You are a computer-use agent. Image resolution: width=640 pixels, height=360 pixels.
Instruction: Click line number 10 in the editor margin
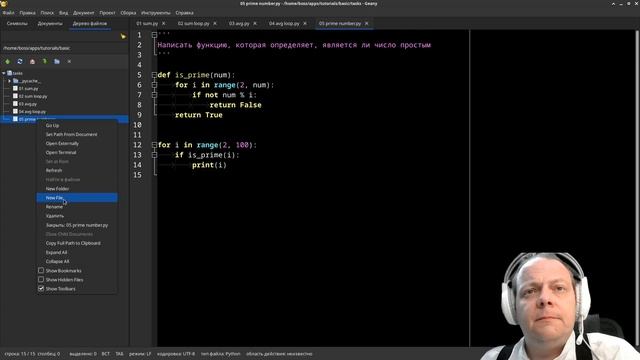click(x=137, y=125)
